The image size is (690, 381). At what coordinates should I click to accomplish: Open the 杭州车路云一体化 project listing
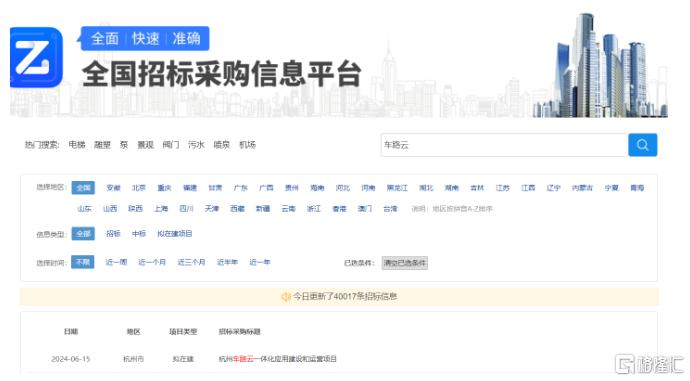click(x=278, y=359)
